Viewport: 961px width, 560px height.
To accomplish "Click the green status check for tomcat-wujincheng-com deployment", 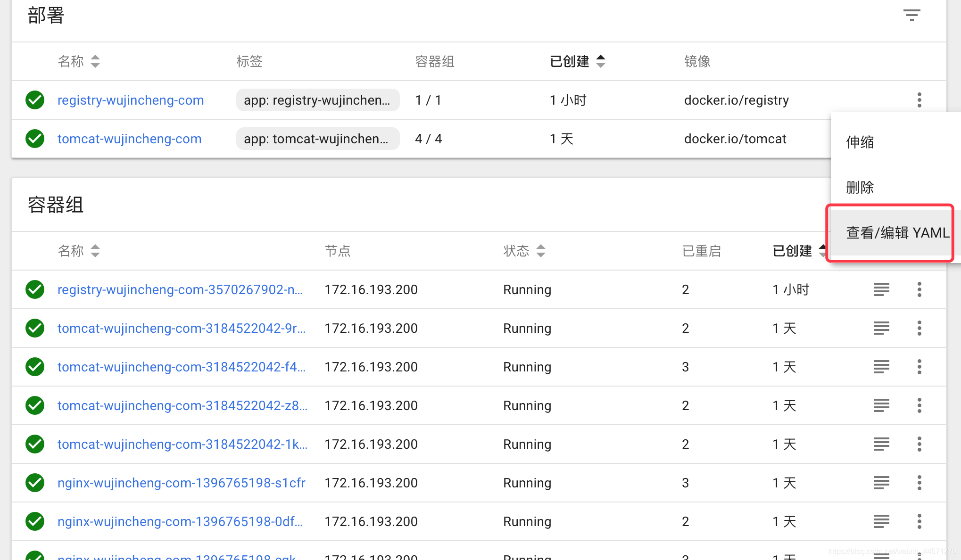I will (x=35, y=139).
